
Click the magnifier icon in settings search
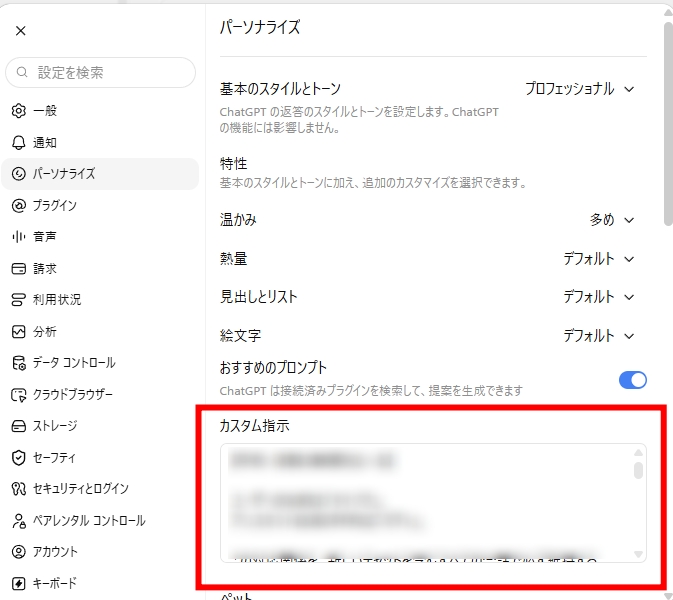point(22,72)
